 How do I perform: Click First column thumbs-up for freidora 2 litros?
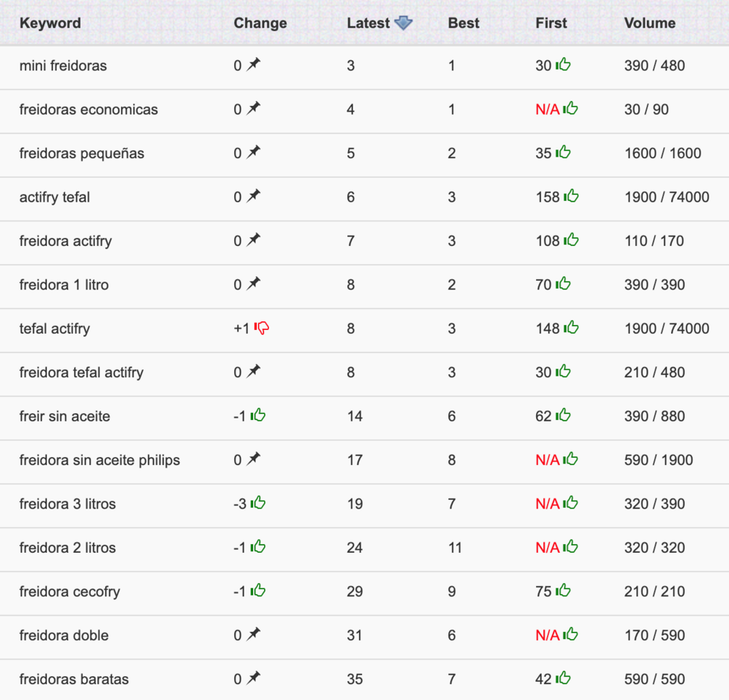tap(570, 546)
